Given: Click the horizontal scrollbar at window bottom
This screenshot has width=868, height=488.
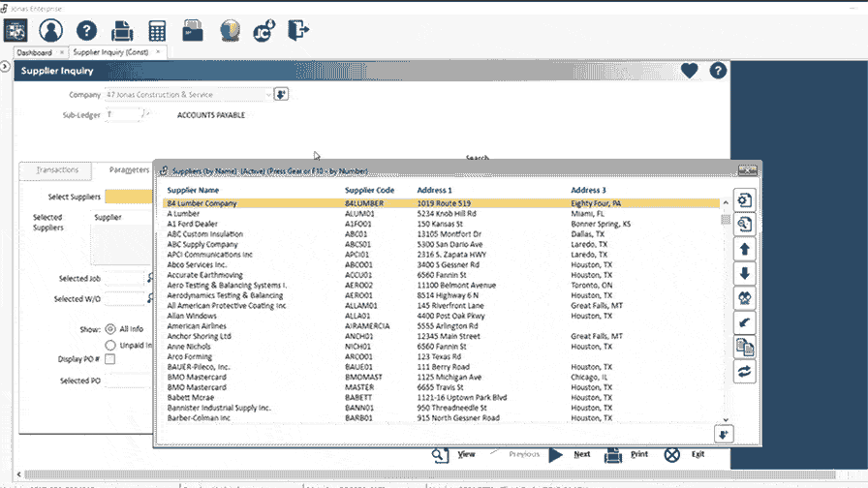Looking at the screenshot, I should (429, 474).
